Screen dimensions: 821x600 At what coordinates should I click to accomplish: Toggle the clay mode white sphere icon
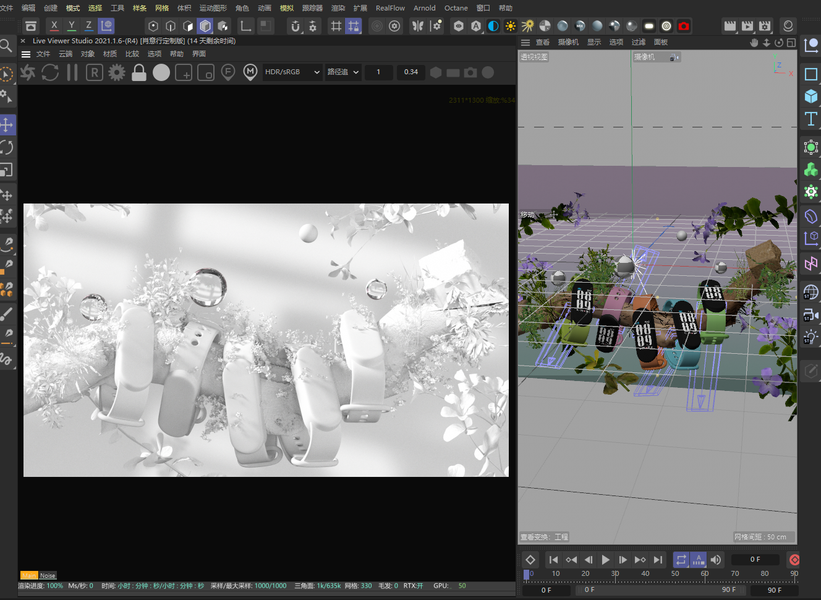point(161,72)
